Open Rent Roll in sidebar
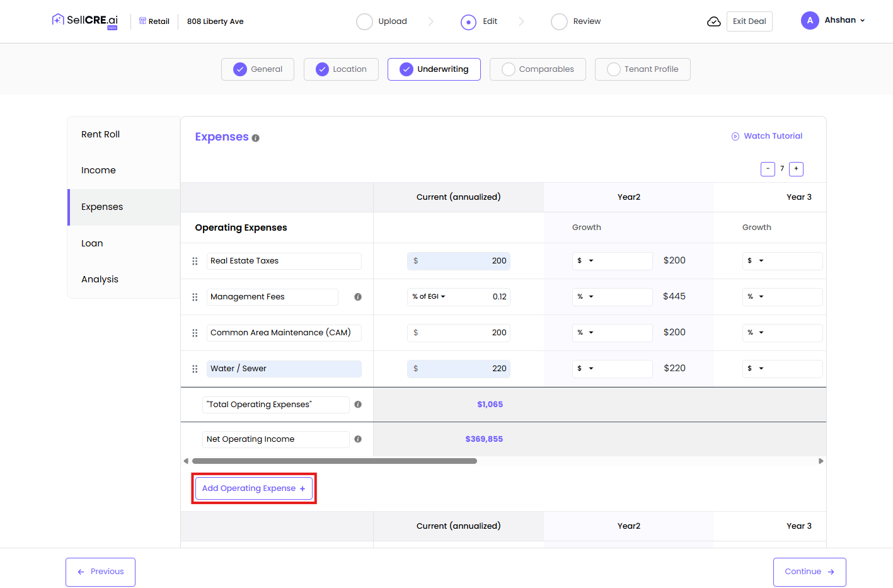This screenshot has height=588, width=893. (124, 134)
